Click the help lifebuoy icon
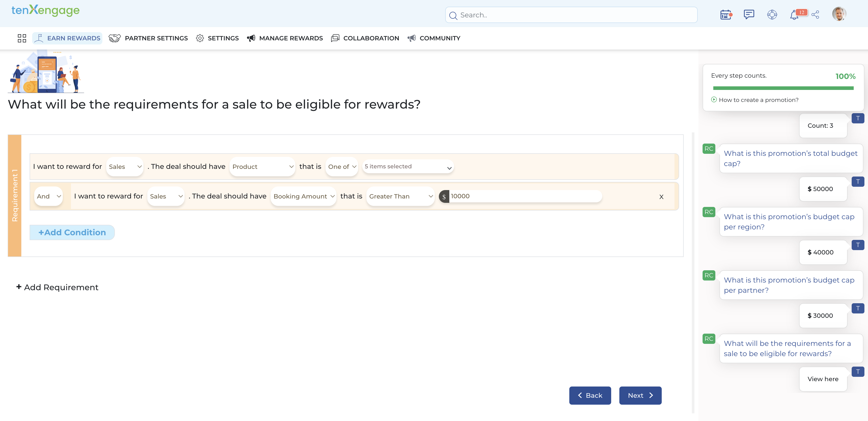Screen dimensions: 868x421 (x=772, y=15)
